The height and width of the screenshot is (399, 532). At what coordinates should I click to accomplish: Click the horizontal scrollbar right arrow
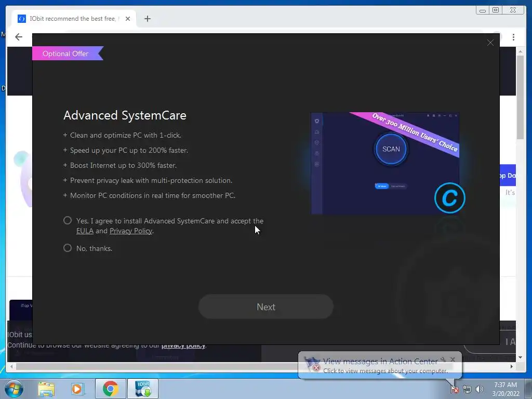[x=512, y=366]
